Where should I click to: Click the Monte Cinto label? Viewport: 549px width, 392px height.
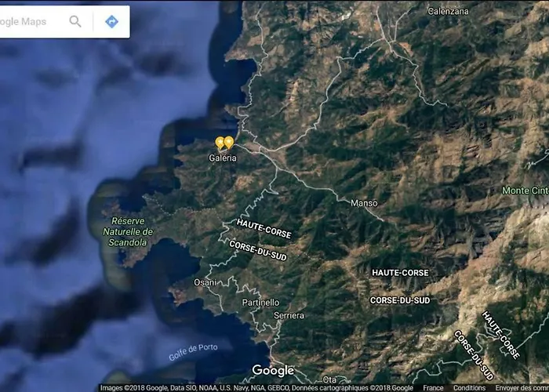(525, 191)
